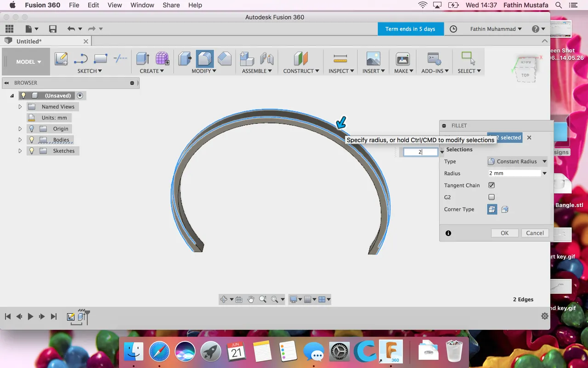Click the Insert image icon
588x368 pixels.
(373, 59)
